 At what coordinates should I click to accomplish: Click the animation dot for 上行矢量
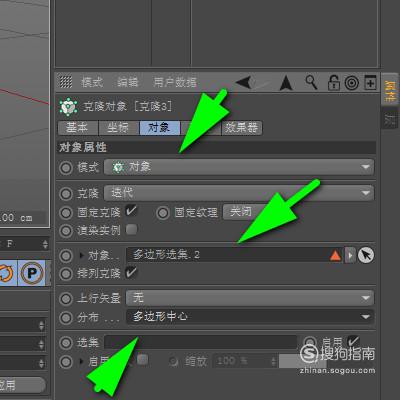coord(66,298)
